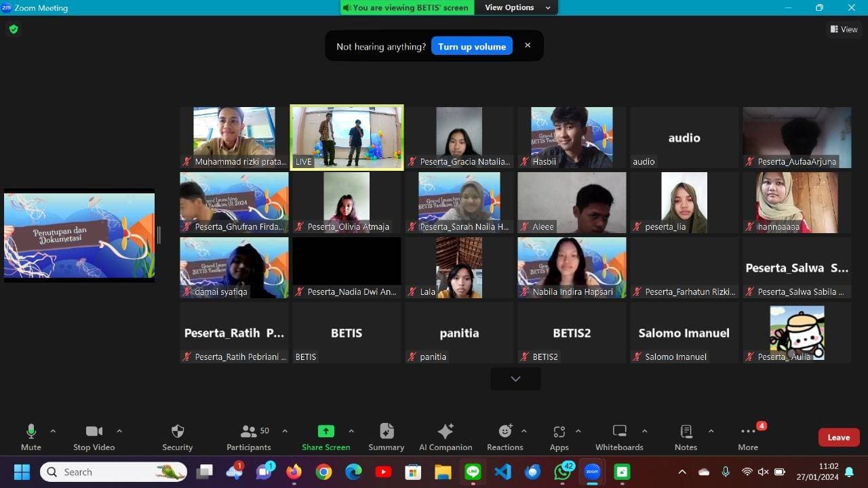
Task: Click the 'You are viewing BETIS' screen' label
Action: 406,7
